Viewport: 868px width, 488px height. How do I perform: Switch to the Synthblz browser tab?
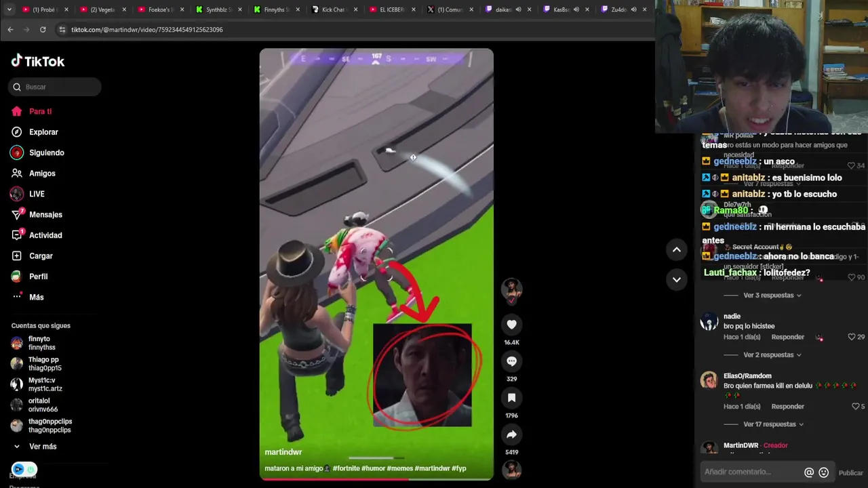(x=218, y=9)
